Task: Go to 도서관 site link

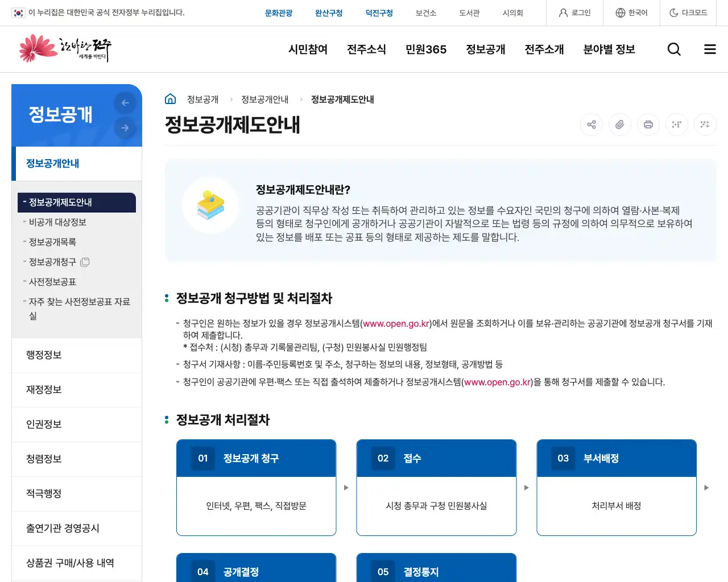Action: pyautogui.click(x=470, y=13)
